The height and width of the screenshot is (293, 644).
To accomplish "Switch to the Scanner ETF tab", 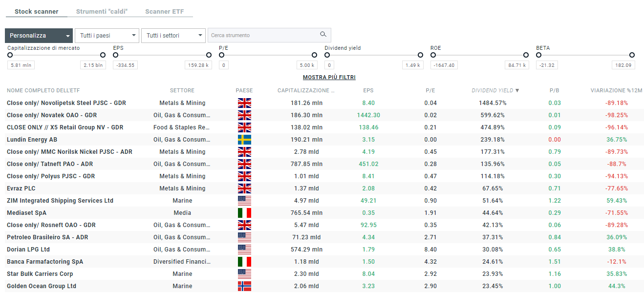I will pos(165,11).
